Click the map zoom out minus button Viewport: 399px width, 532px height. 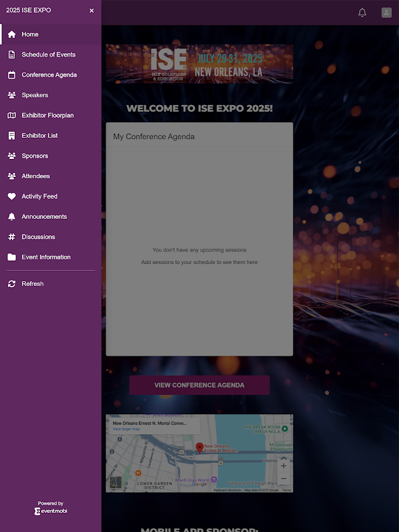(x=284, y=478)
